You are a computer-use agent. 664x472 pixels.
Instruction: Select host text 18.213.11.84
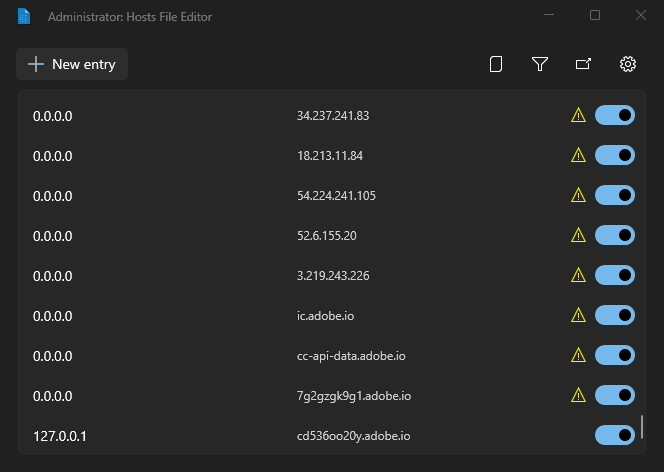(330, 156)
